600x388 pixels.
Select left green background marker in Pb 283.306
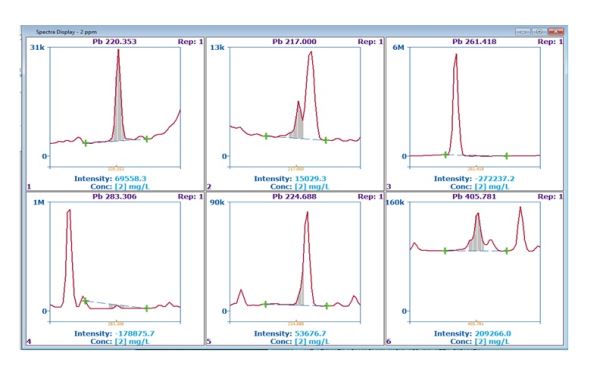[x=86, y=301]
